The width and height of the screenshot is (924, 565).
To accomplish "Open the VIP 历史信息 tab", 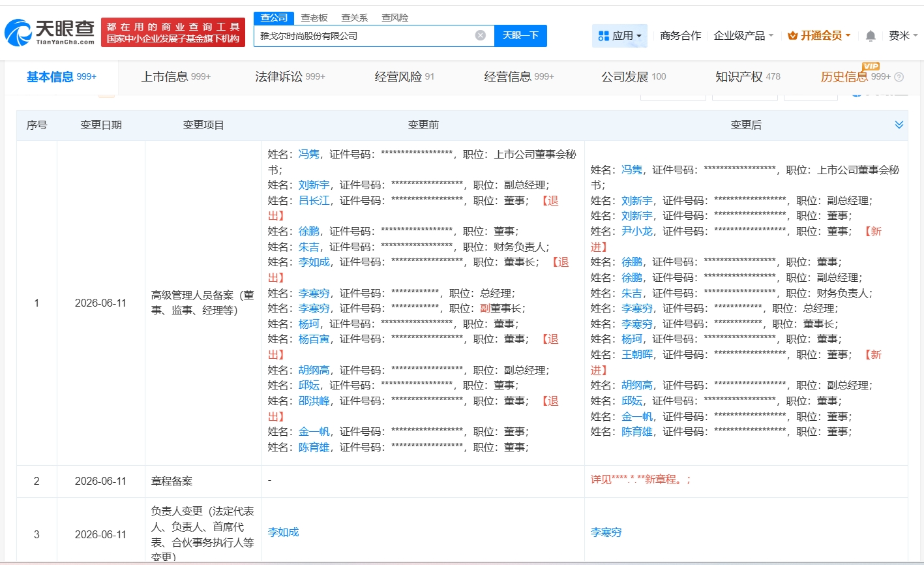I will pos(856,77).
